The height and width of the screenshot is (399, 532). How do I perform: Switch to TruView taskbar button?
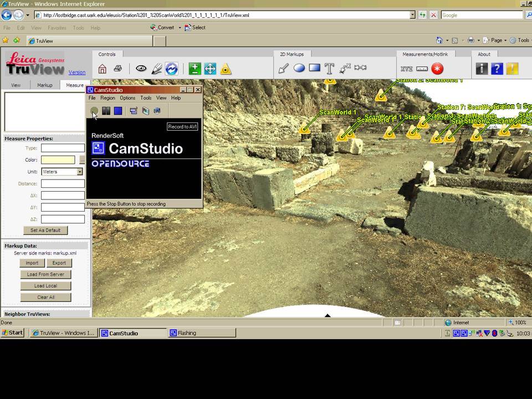pyautogui.click(x=63, y=333)
